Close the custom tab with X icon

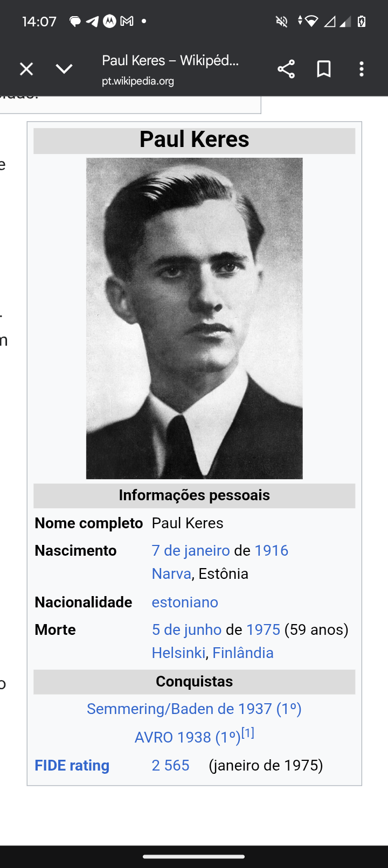click(26, 69)
